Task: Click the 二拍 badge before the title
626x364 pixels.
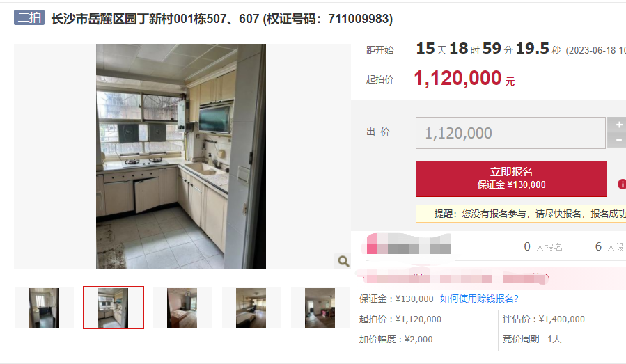Action: click(x=29, y=18)
